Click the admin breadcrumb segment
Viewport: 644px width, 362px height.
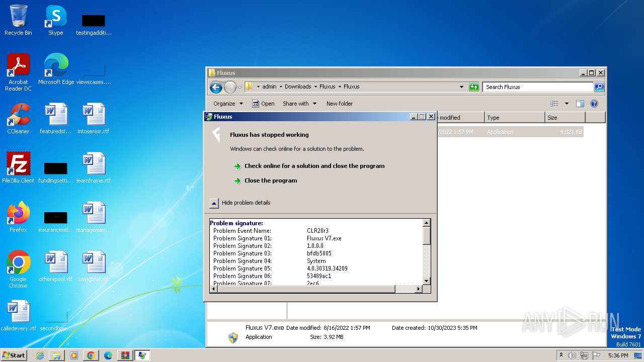tap(269, 86)
